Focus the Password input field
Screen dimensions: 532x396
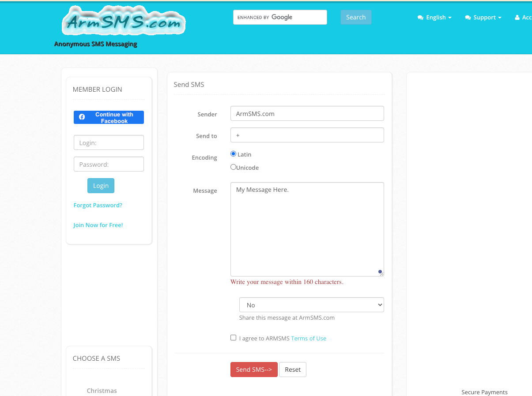tap(109, 164)
